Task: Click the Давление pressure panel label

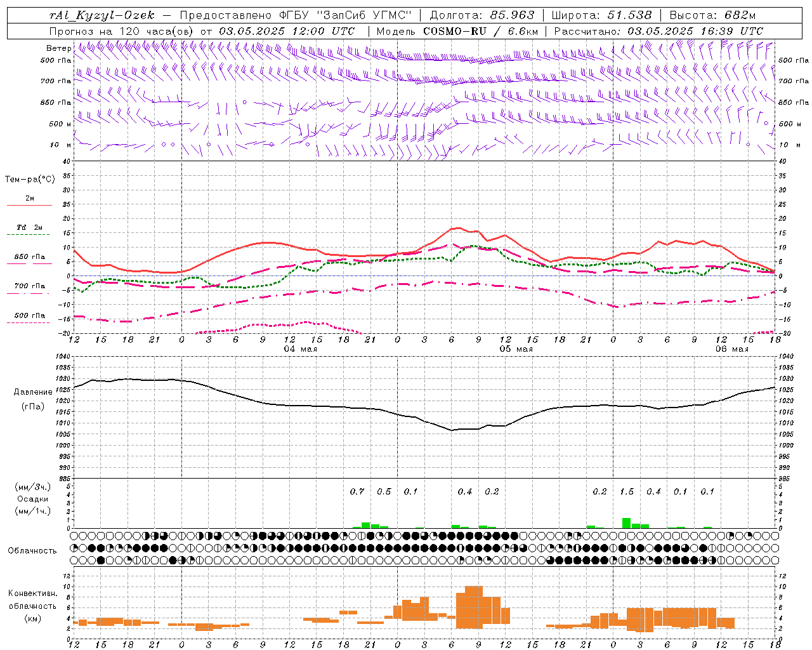Action: [x=33, y=392]
